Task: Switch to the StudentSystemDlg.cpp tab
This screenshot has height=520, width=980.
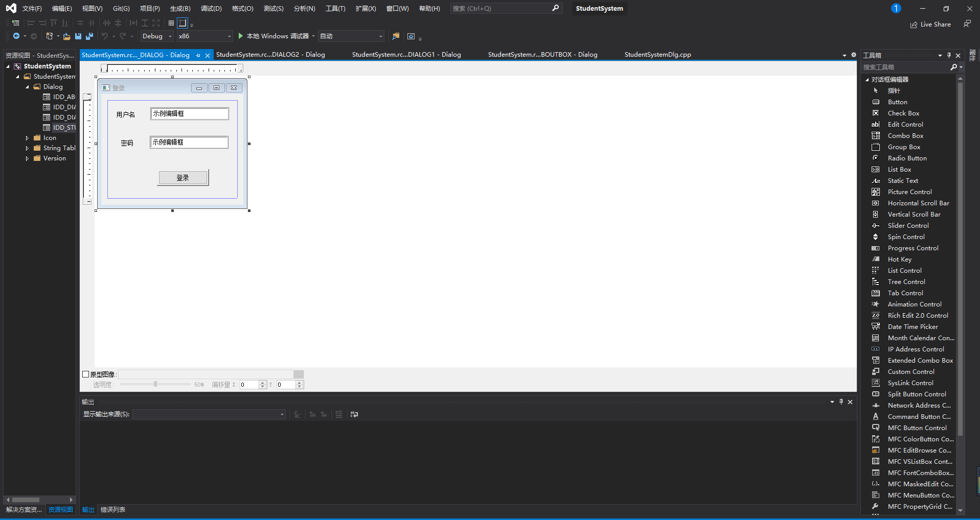Action: click(657, 55)
